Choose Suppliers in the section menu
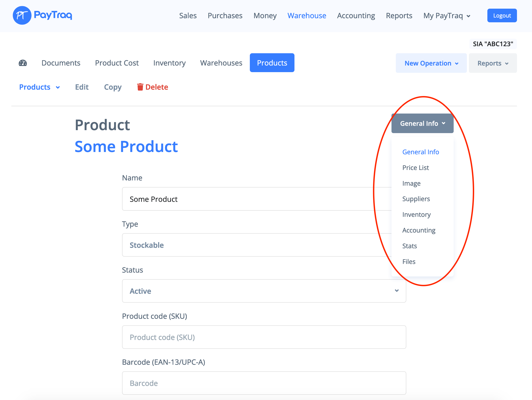532x400 pixels. pos(416,199)
